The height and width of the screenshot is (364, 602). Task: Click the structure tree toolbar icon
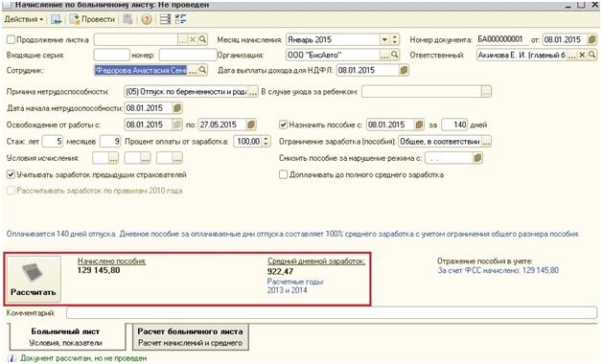[180, 19]
